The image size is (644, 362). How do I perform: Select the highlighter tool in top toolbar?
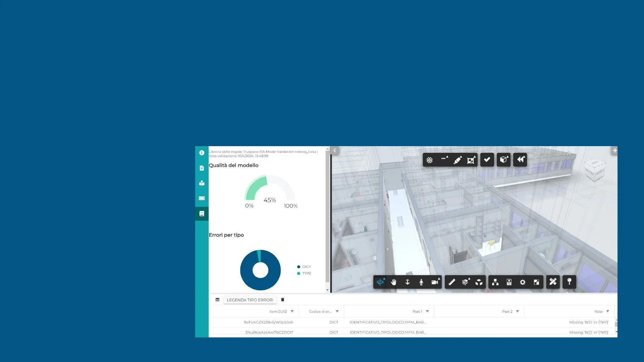(x=458, y=160)
